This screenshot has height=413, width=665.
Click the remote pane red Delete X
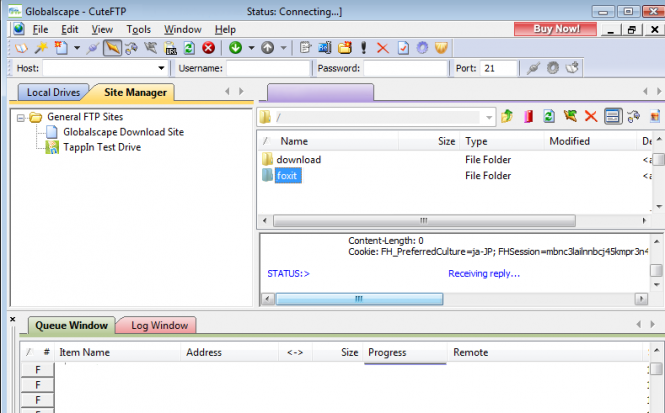pos(591,116)
